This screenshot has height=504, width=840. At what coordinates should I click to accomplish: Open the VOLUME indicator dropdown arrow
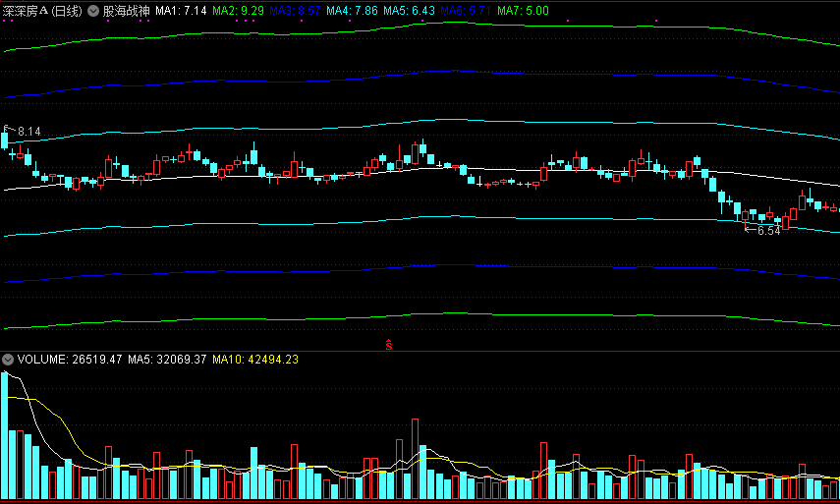(8, 360)
